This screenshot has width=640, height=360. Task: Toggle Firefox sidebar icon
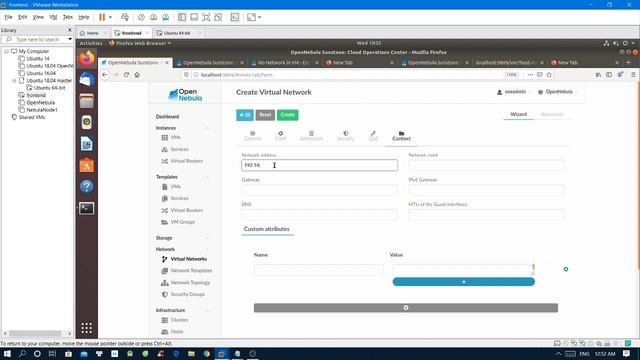coord(609,75)
